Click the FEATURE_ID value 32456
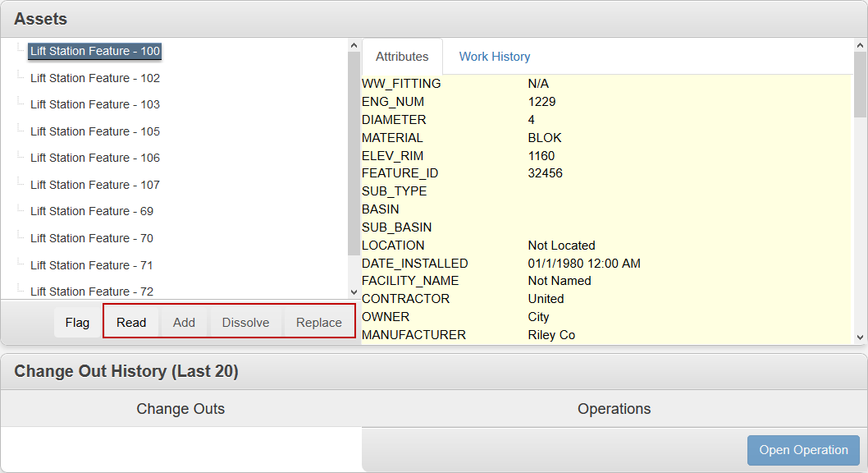Image resolution: width=868 pixels, height=473 pixels. pos(545,173)
